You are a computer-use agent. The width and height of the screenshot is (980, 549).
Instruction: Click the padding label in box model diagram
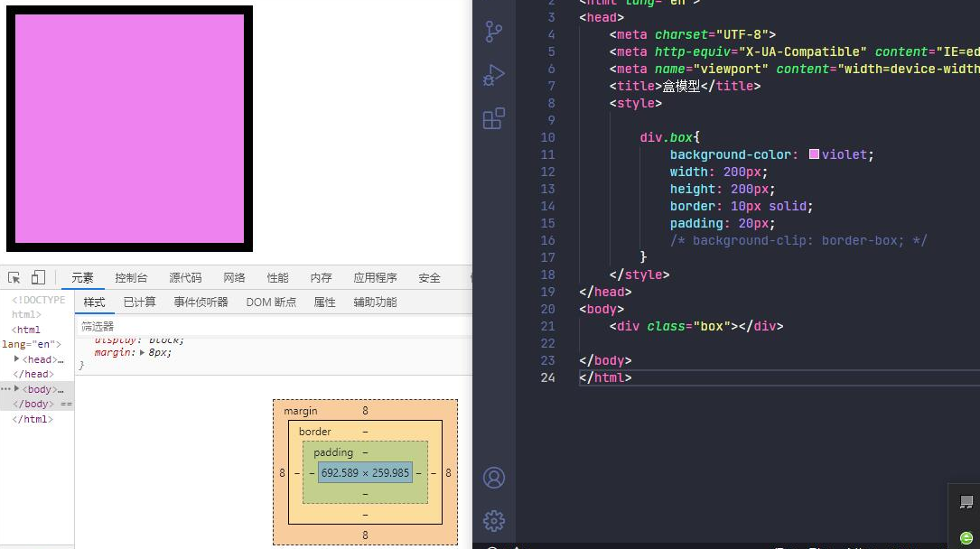pyautogui.click(x=333, y=452)
